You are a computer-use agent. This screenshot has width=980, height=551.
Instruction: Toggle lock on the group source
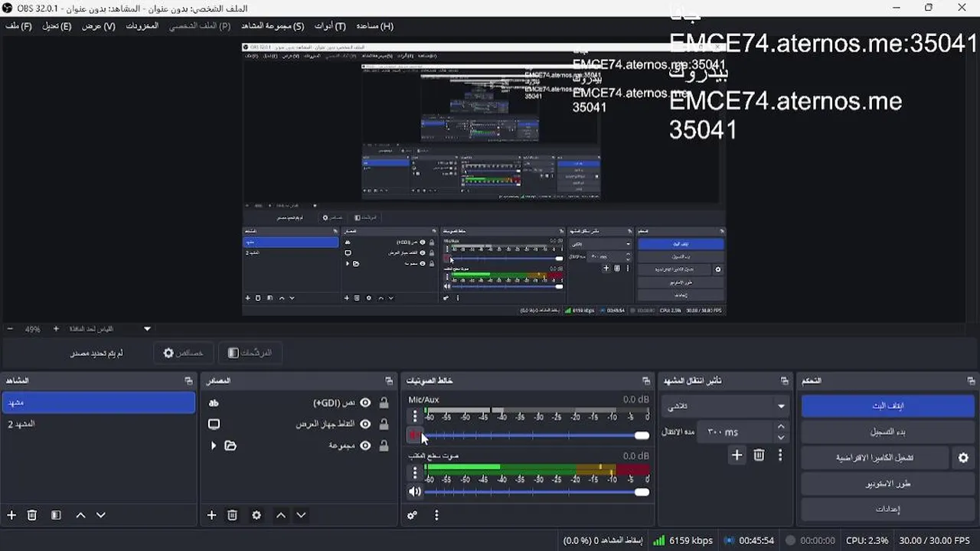(384, 445)
